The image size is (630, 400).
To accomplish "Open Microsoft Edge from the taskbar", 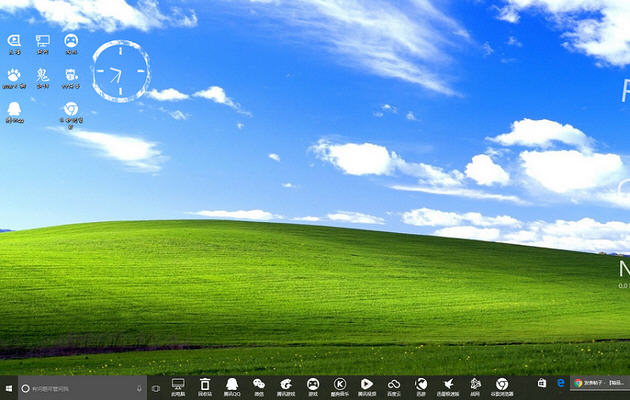I will point(561,383).
